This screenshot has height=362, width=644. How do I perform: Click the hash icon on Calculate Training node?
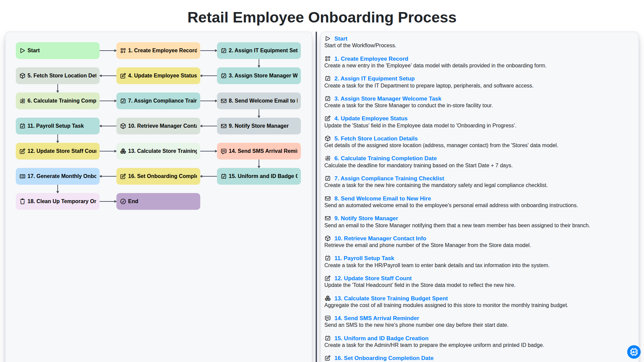click(22, 101)
